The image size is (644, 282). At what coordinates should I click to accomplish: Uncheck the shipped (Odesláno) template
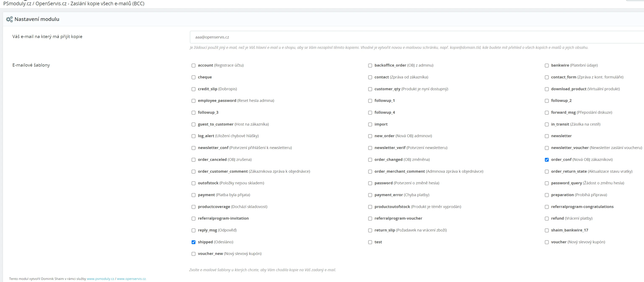pos(194,242)
